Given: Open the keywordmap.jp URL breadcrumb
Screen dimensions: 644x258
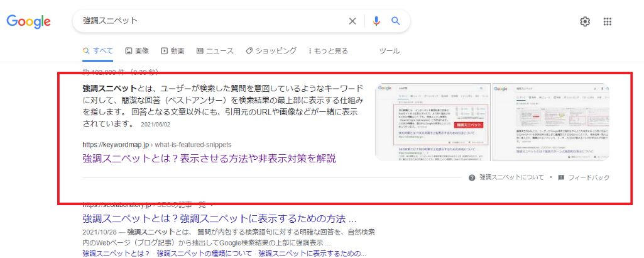Looking at the screenshot, I should pyautogui.click(x=157, y=145).
